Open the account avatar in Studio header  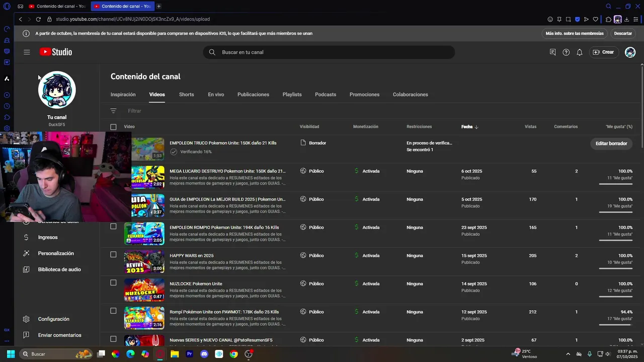coord(630,52)
